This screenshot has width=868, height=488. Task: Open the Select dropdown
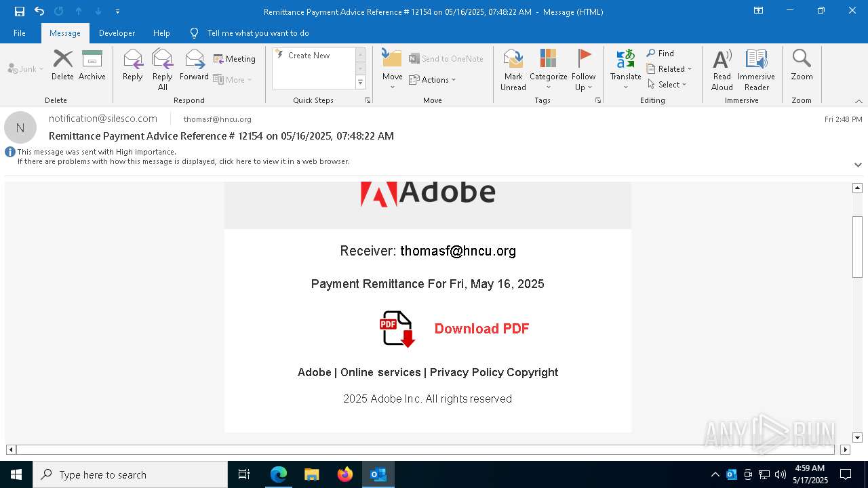(667, 85)
